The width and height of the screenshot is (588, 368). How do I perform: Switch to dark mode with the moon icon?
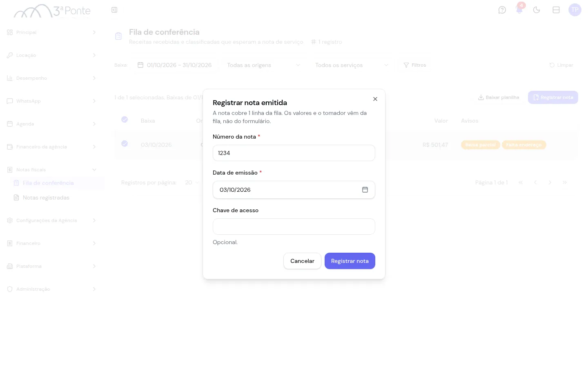[x=537, y=10]
